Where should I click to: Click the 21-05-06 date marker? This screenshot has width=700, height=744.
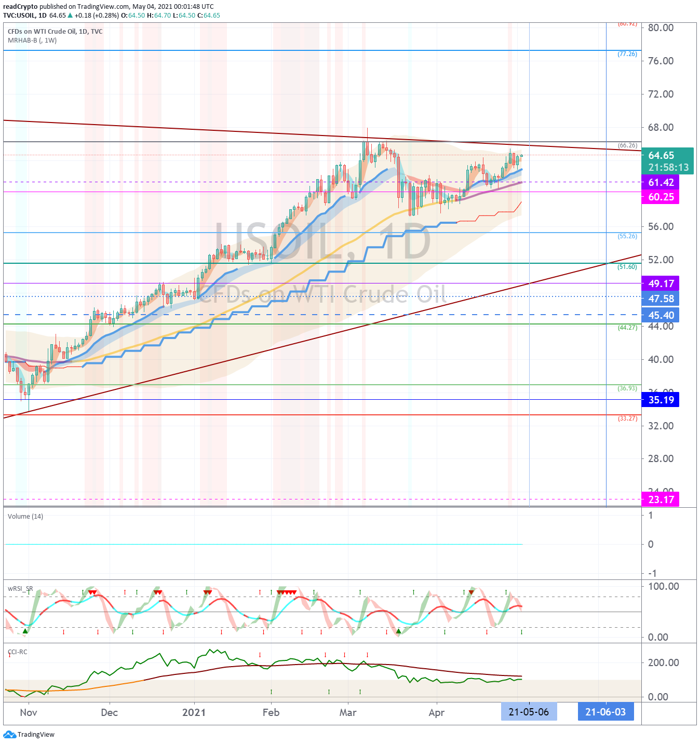click(x=529, y=712)
